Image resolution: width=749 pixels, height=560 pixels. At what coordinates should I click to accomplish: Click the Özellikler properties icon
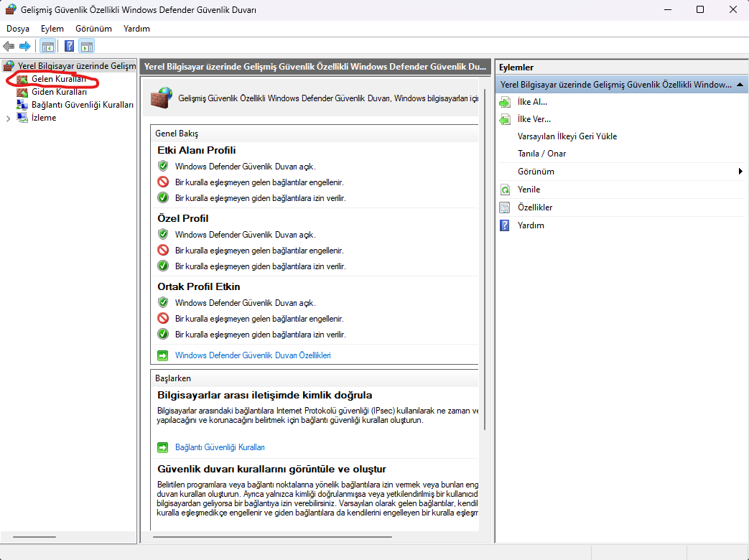(505, 207)
